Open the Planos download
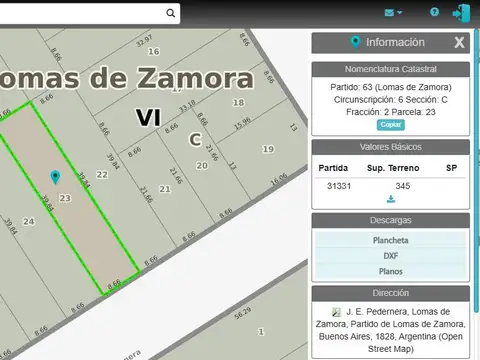Viewport: 480px width, 360px height. pos(391,271)
